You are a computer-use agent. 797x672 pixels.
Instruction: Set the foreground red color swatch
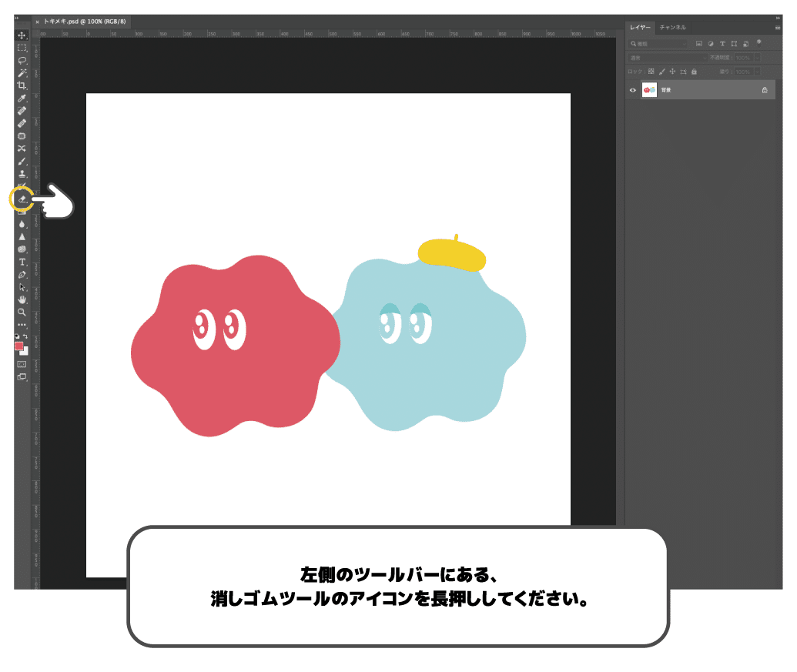coord(18,346)
